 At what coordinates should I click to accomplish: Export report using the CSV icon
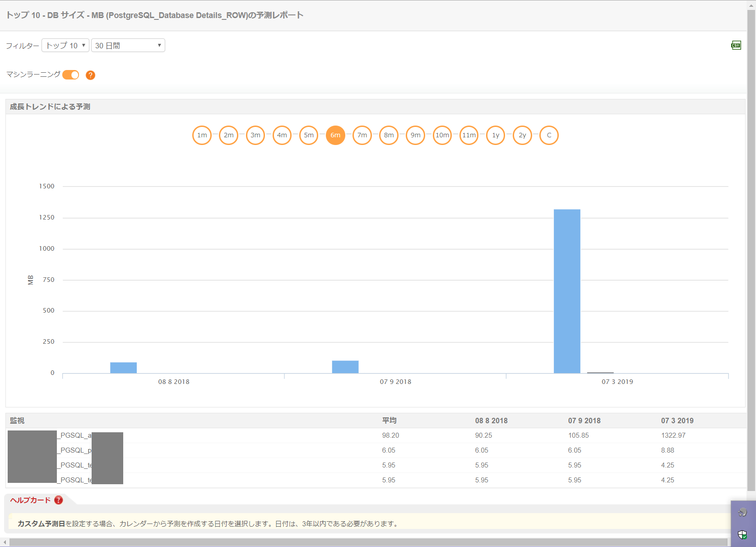point(736,45)
